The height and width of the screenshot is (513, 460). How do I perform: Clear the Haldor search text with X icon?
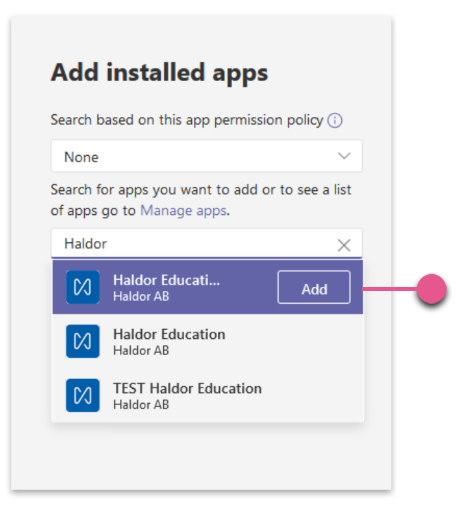344,245
